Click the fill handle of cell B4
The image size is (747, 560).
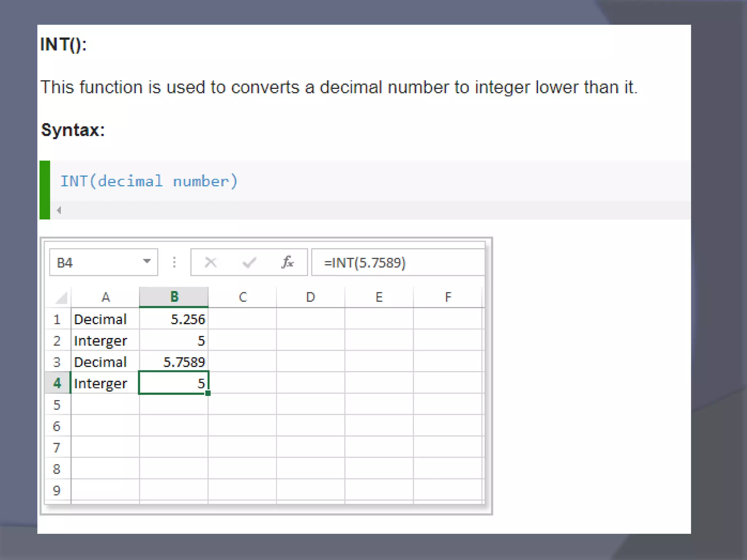(x=208, y=393)
